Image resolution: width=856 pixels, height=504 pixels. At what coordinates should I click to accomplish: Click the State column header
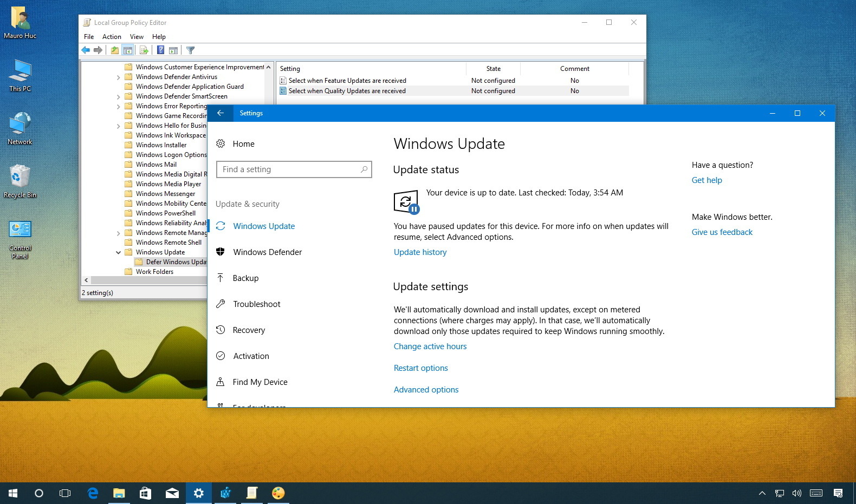[494, 69]
